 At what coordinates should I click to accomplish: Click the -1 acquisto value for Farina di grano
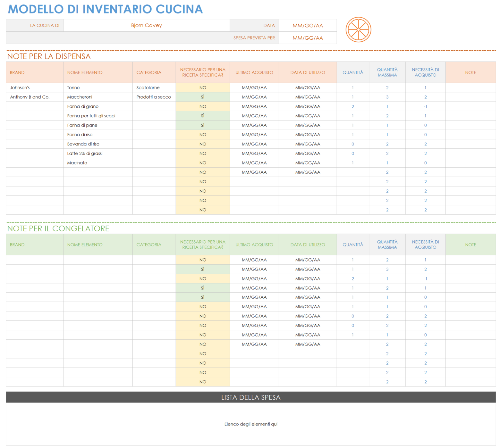(x=425, y=106)
